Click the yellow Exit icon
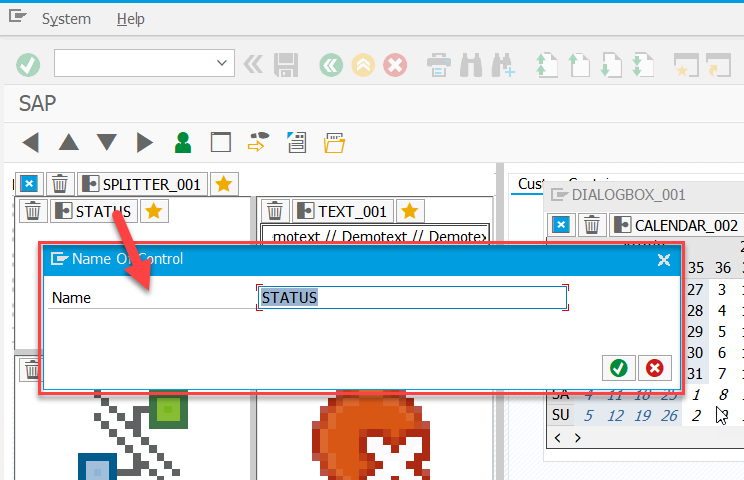 tap(363, 65)
